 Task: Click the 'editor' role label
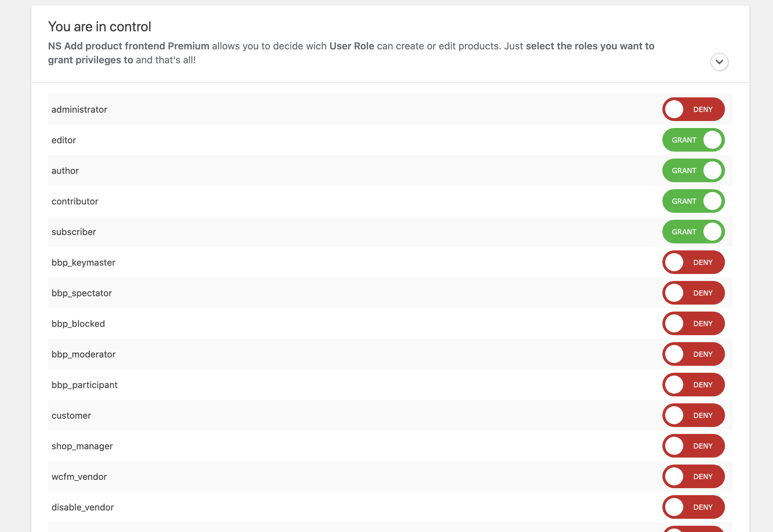click(64, 140)
